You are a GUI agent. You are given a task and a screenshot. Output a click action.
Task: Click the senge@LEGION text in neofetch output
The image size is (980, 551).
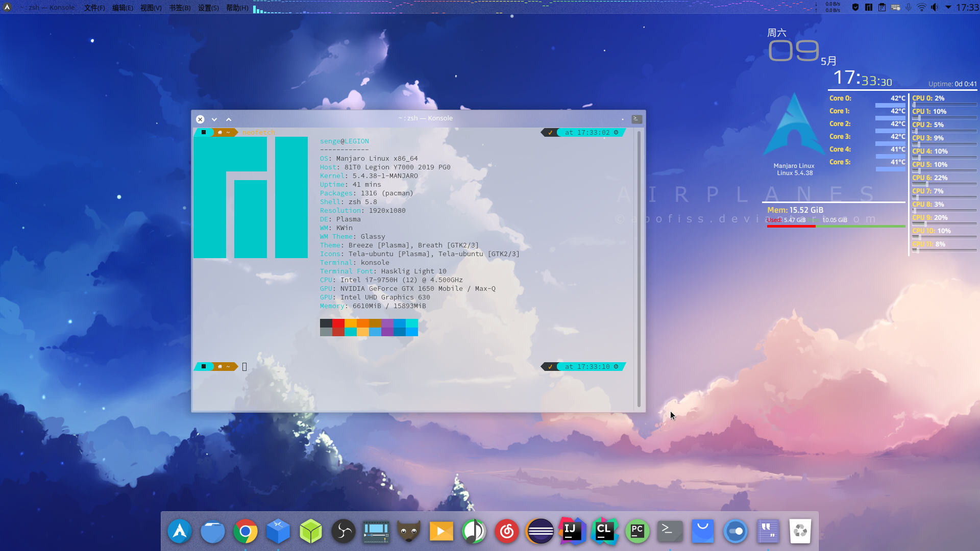(344, 141)
